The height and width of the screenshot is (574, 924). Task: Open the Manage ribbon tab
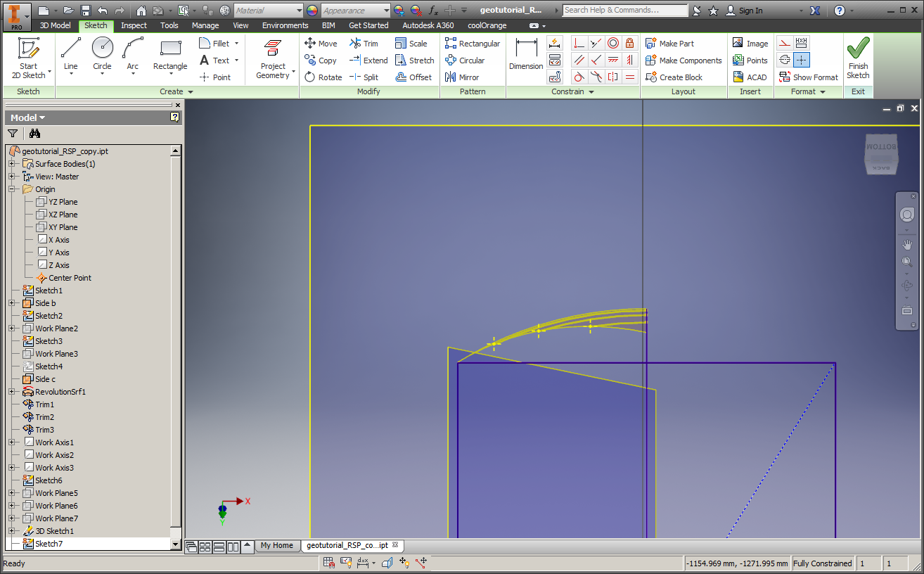(205, 25)
